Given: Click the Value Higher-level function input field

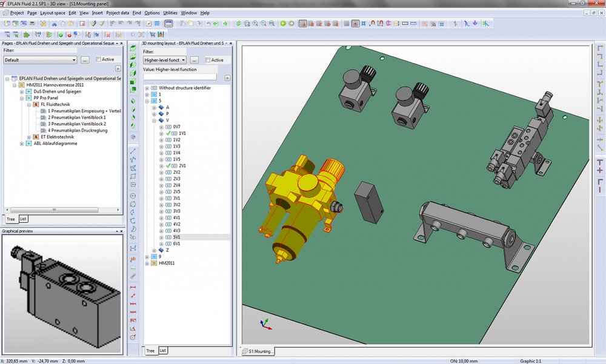Looking at the screenshot, I should pos(179,77).
